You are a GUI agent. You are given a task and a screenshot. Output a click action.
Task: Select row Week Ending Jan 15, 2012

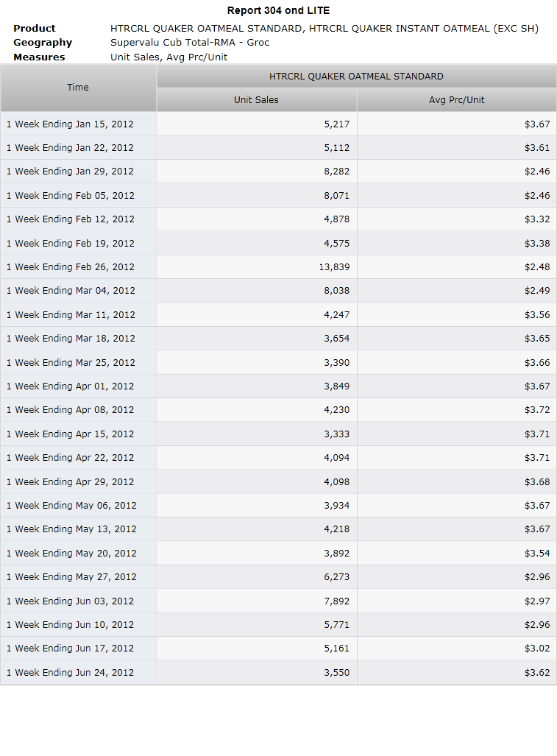(x=278, y=124)
